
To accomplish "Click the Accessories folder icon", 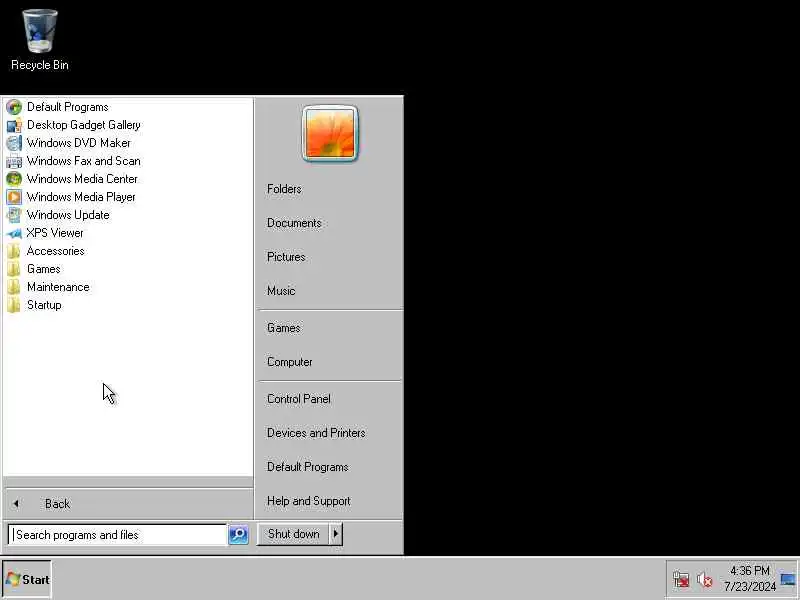I will [14, 251].
